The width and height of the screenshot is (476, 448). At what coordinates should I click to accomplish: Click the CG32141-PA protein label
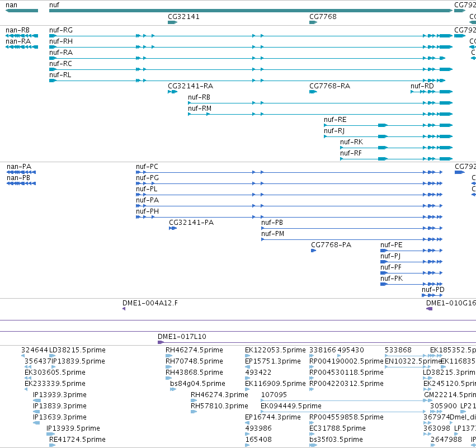click(191, 223)
